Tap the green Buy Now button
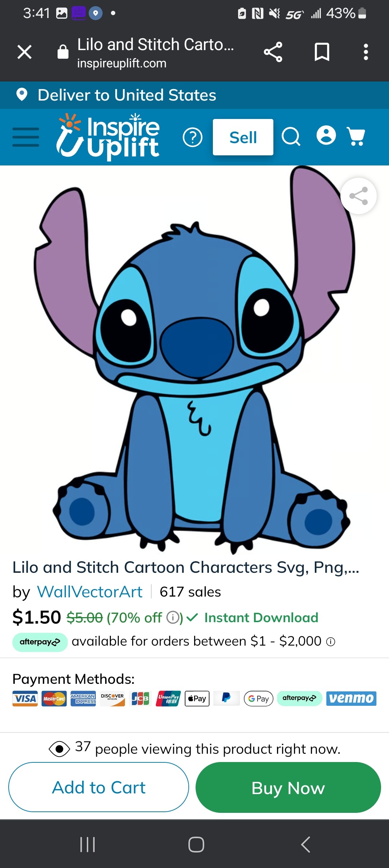The height and width of the screenshot is (868, 389). pyautogui.click(x=288, y=788)
